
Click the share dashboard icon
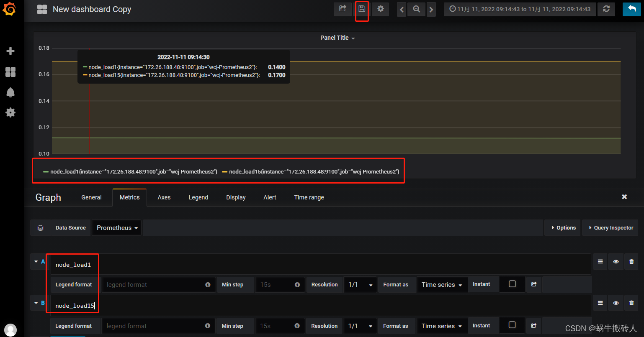click(343, 9)
